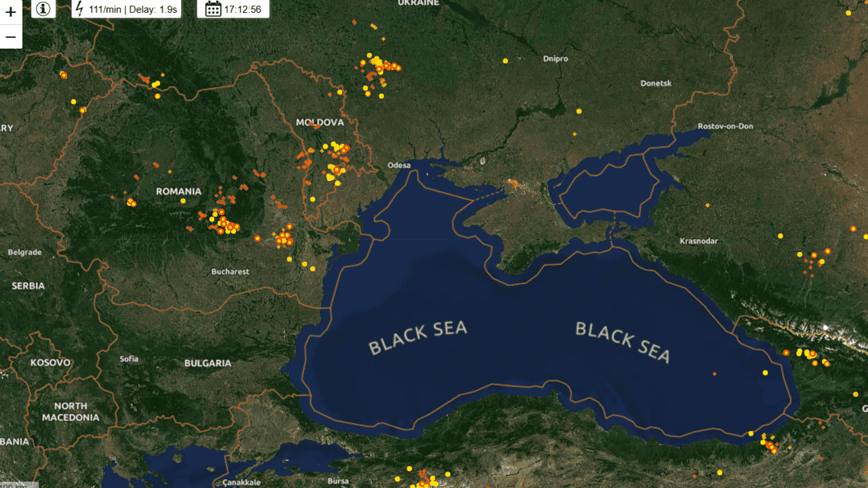Click the Rostov-on-Don city label
The width and height of the screenshot is (868, 488).
point(725,127)
